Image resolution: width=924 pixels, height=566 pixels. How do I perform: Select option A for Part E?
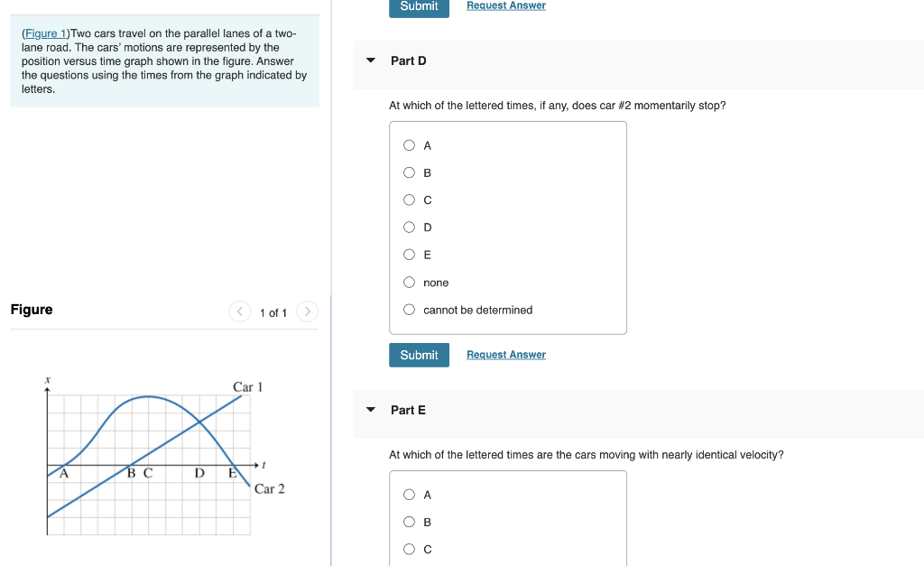(409, 494)
